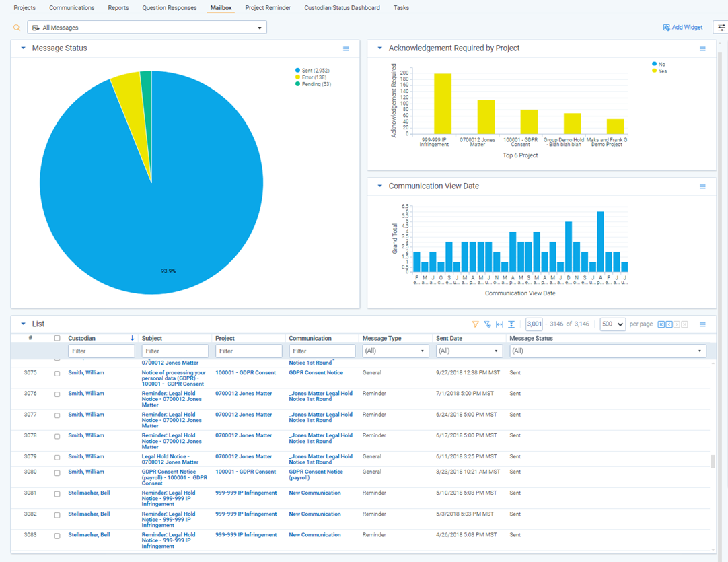
Task: Open Message Status filter dropdown
Action: [608, 351]
